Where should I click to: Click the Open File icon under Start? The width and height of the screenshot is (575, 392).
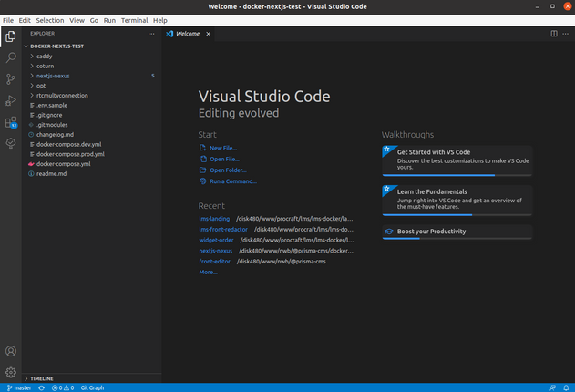(x=203, y=159)
